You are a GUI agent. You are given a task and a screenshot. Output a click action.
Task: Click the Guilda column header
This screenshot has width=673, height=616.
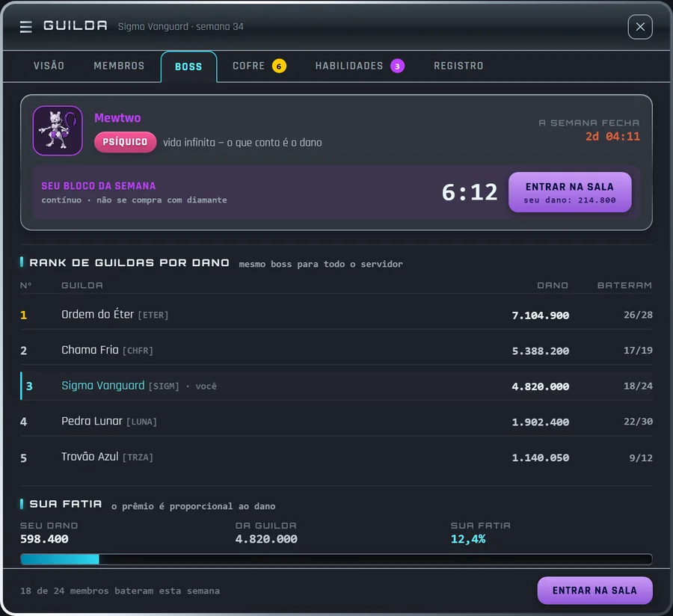point(82,286)
